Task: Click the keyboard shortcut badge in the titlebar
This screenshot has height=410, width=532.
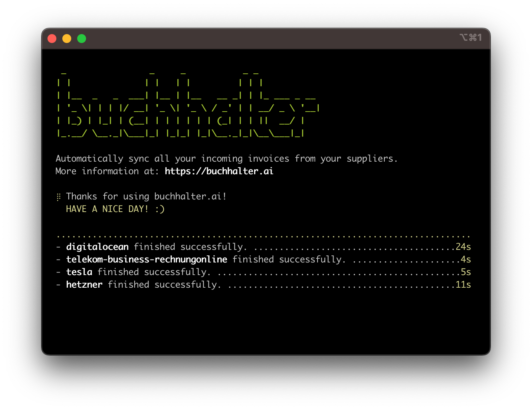Action: [x=471, y=37]
